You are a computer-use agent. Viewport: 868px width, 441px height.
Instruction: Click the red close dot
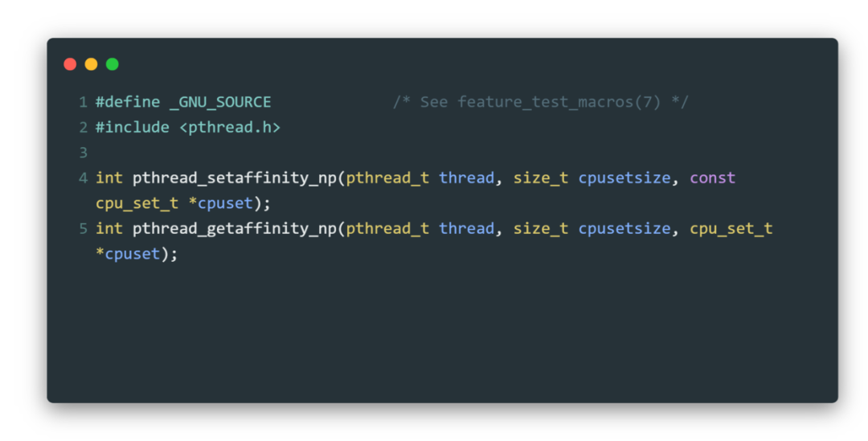click(70, 64)
